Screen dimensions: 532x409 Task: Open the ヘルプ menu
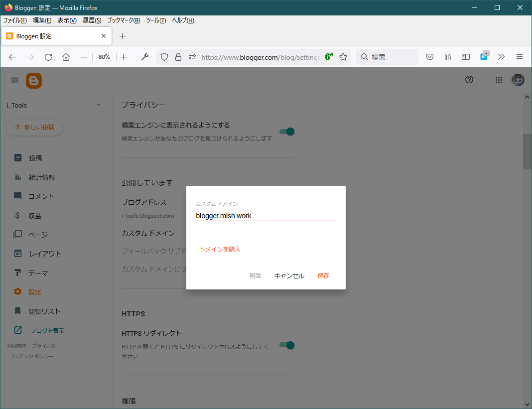pyautogui.click(x=183, y=20)
